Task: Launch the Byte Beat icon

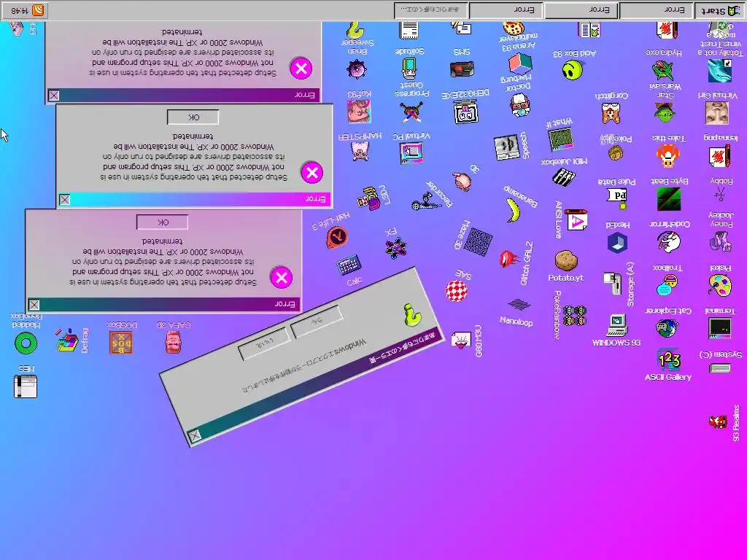Action: click(669, 199)
